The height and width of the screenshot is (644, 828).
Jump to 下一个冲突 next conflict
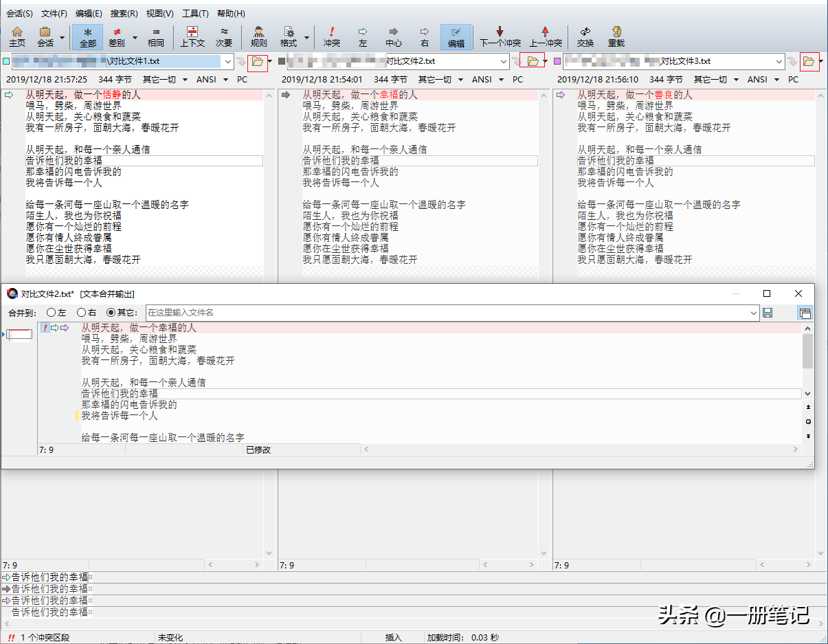point(499,36)
